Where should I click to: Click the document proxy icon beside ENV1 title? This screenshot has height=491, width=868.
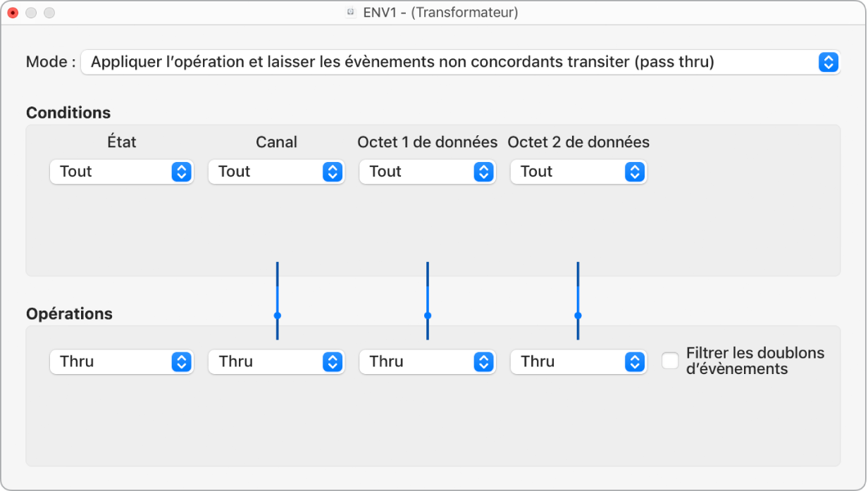coord(351,13)
